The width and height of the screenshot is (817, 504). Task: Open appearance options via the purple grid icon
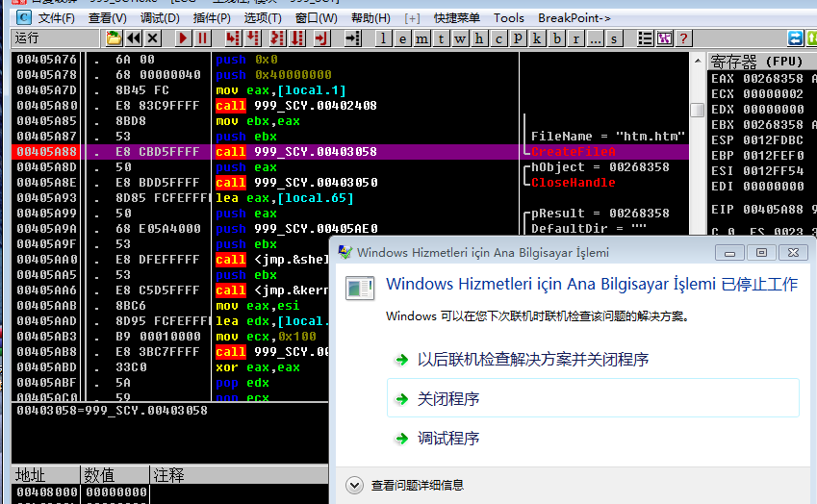[x=664, y=38]
